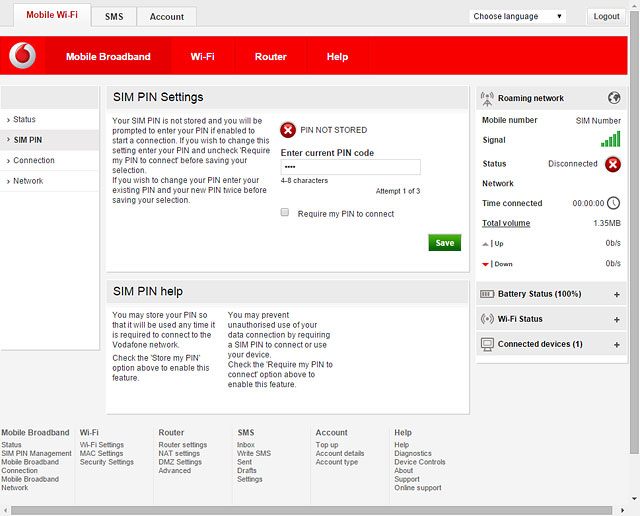Click the green signal strength bars

click(610, 140)
